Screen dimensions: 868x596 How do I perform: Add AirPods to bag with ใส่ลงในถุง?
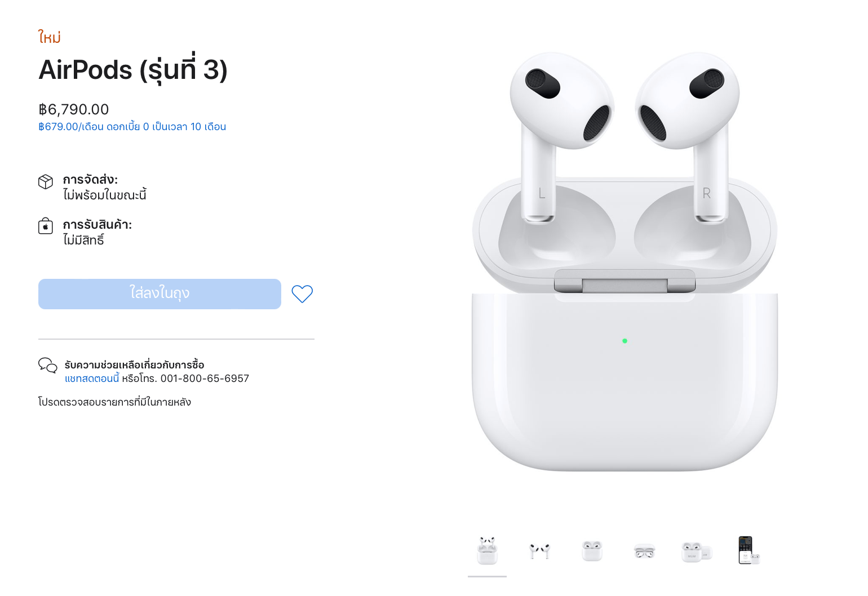click(160, 294)
